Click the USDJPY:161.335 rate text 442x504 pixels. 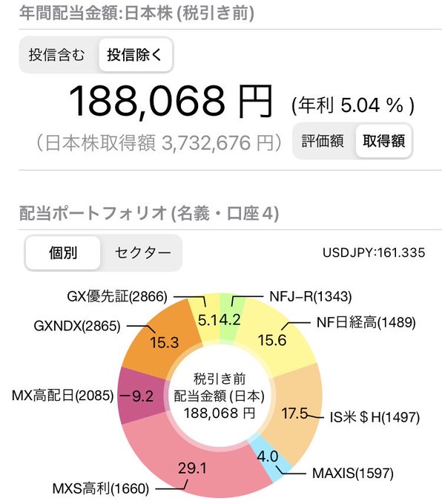[x=374, y=252]
